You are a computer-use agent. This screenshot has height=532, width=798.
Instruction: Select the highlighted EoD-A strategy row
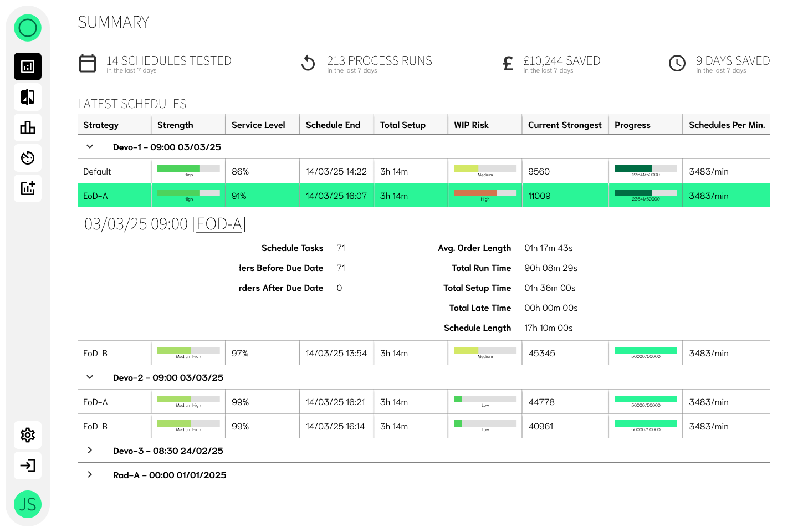pyautogui.click(x=114, y=195)
